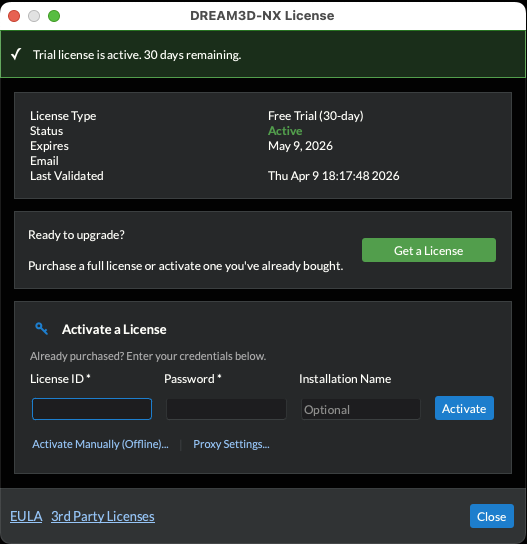This screenshot has width=527, height=544.
Task: Open the EULA link
Action: point(26,516)
